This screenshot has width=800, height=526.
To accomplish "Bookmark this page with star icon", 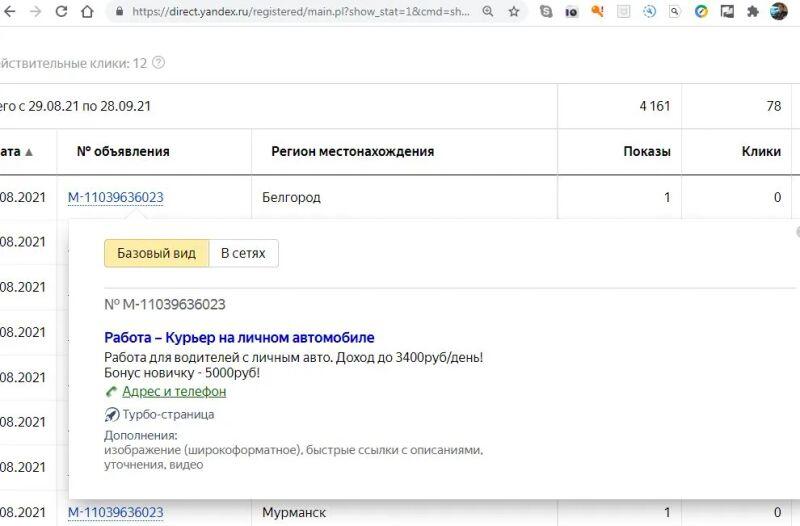I will click(x=514, y=12).
